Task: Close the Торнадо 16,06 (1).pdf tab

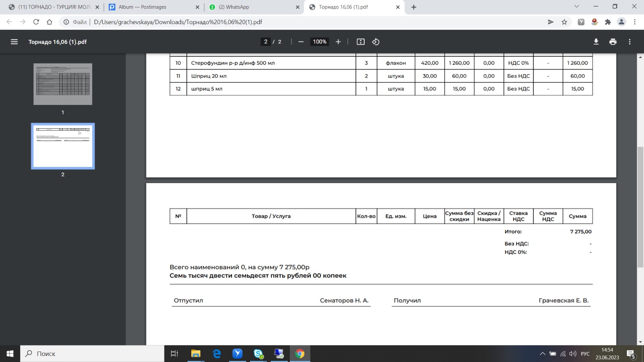Action: pyautogui.click(x=398, y=7)
